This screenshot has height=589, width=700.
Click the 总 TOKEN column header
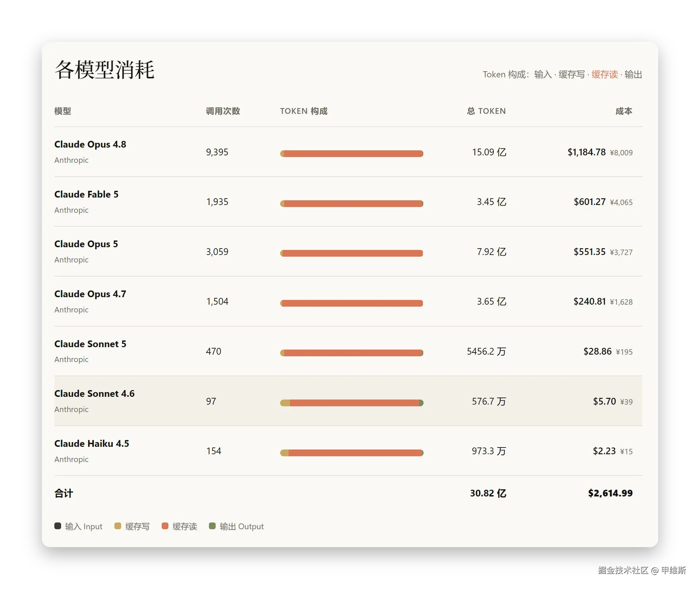[x=486, y=111]
